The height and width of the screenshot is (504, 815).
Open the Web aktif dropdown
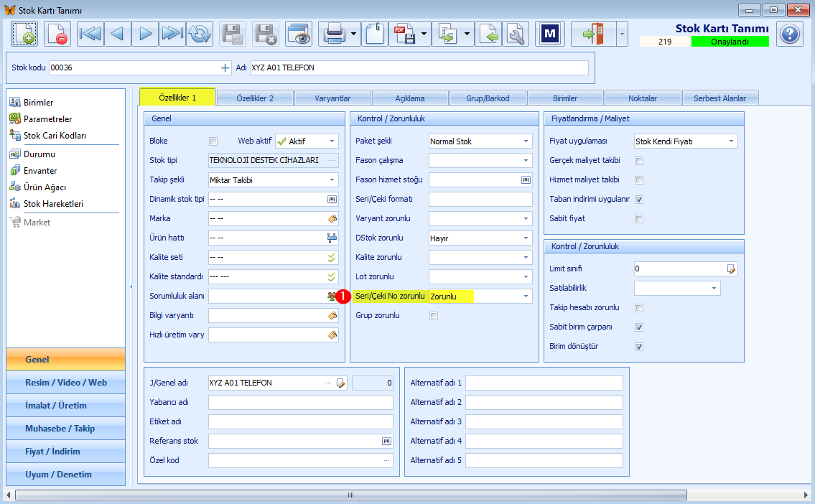[332, 141]
